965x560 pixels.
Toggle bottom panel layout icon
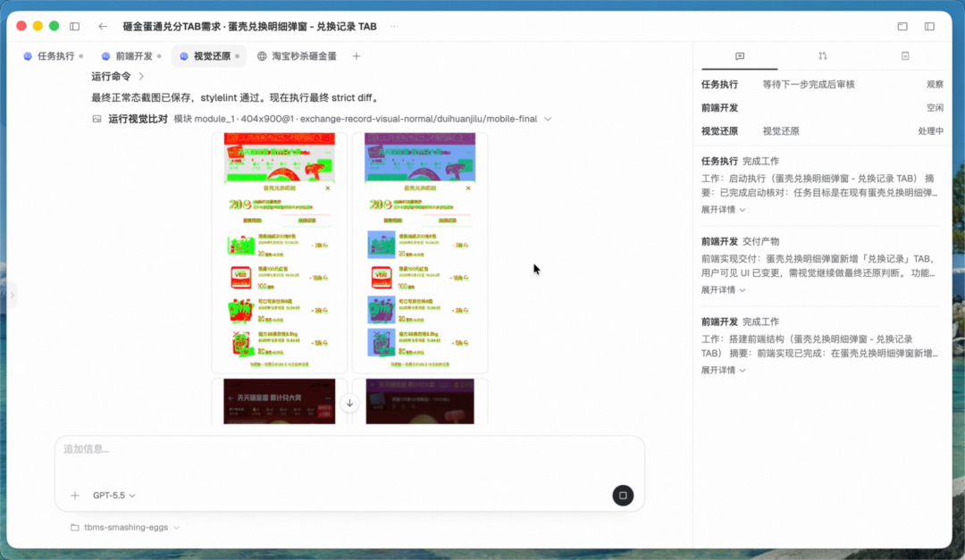[x=902, y=27]
